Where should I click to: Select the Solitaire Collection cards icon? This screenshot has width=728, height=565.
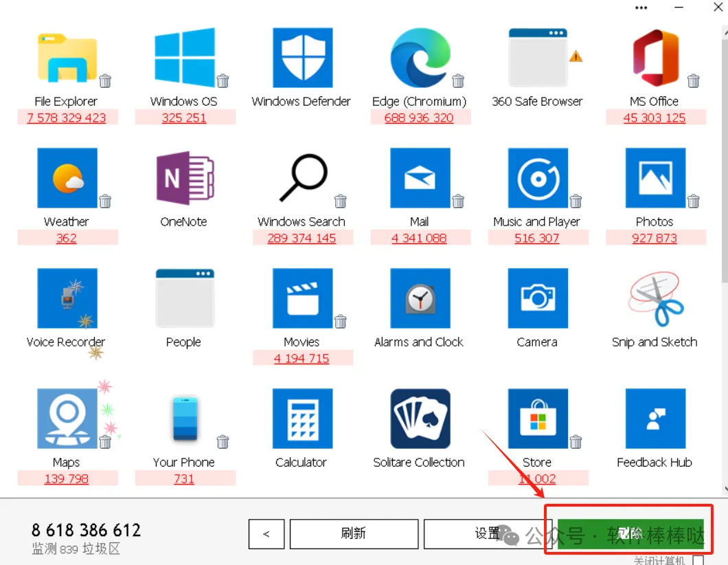click(x=420, y=419)
